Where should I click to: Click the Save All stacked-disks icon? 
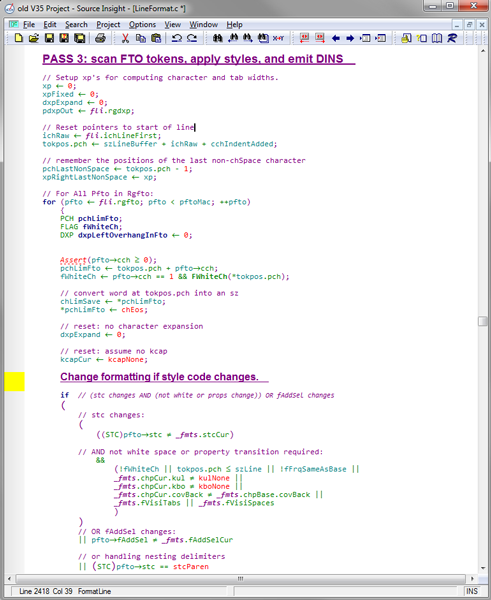click(x=80, y=38)
